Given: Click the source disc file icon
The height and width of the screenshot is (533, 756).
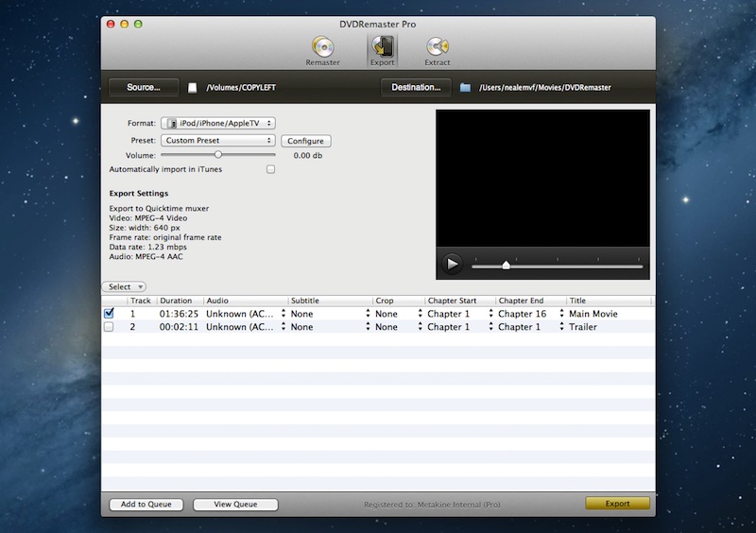Looking at the screenshot, I should (x=193, y=88).
